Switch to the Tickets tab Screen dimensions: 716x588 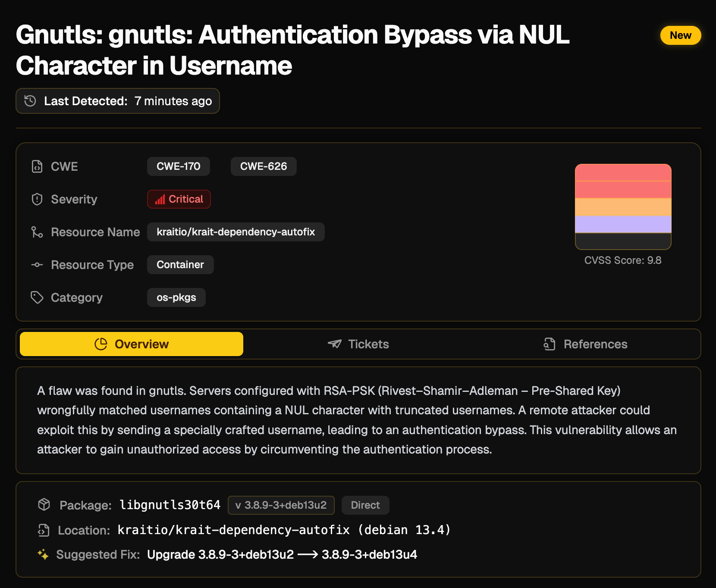[358, 344]
